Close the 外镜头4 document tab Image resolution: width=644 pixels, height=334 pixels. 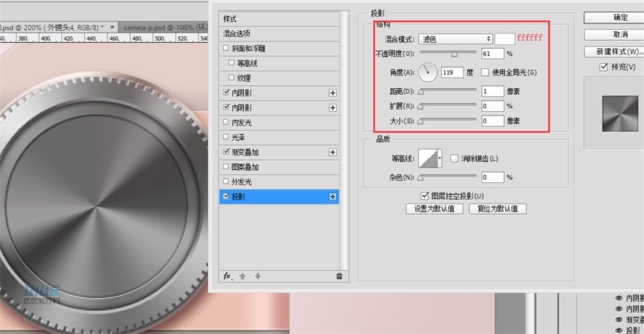pos(112,27)
